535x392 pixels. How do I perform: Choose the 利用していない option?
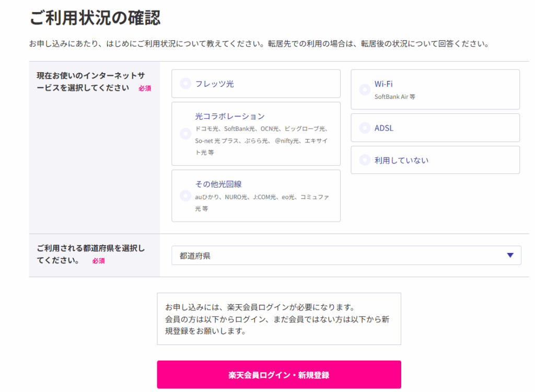[364, 159]
